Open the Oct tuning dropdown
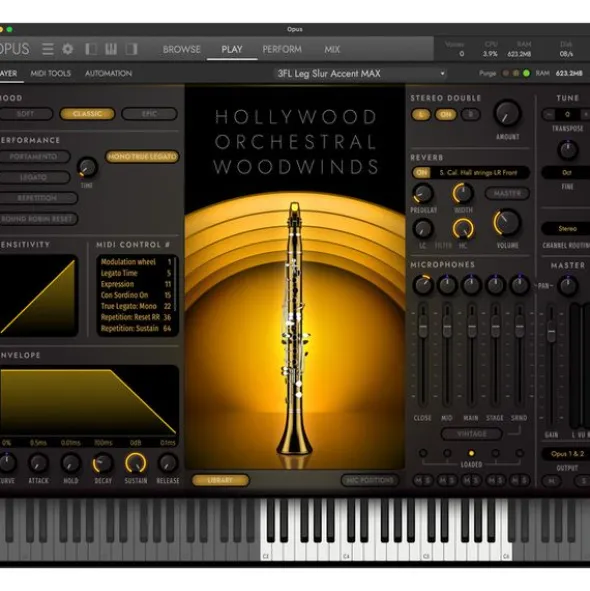This screenshot has width=590, height=591. tap(567, 173)
